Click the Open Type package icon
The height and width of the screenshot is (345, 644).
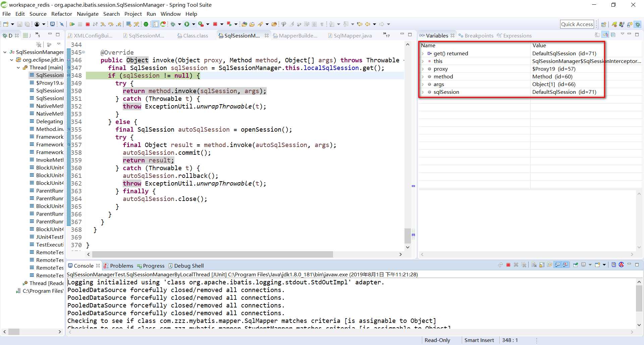(x=244, y=24)
